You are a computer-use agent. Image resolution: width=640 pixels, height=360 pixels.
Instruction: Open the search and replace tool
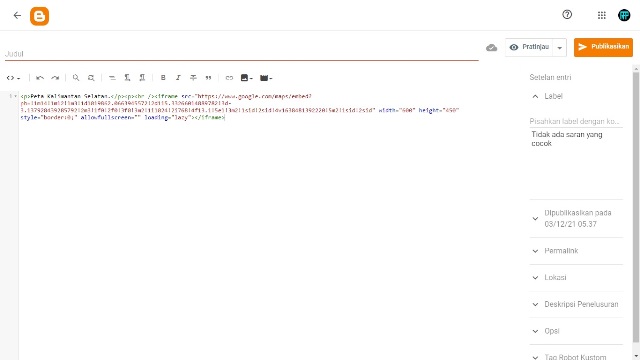(x=91, y=78)
